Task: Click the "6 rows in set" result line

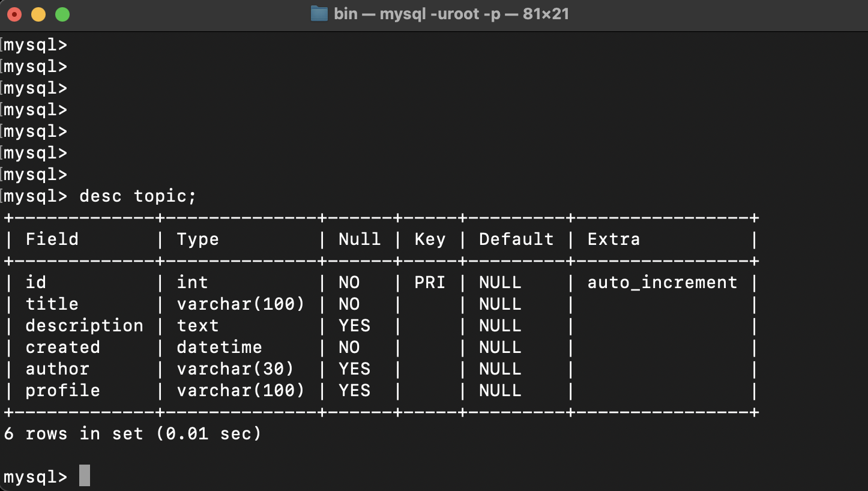Action: pos(132,434)
